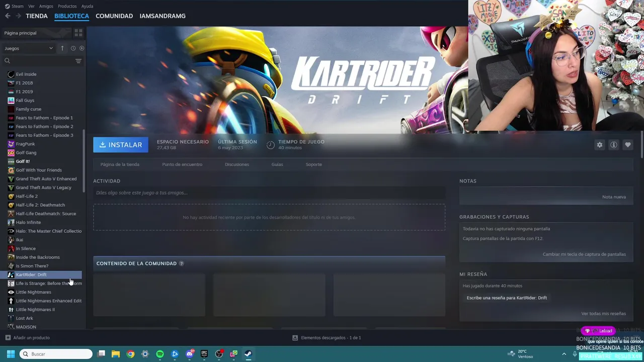Open the Productos menu

67,6
